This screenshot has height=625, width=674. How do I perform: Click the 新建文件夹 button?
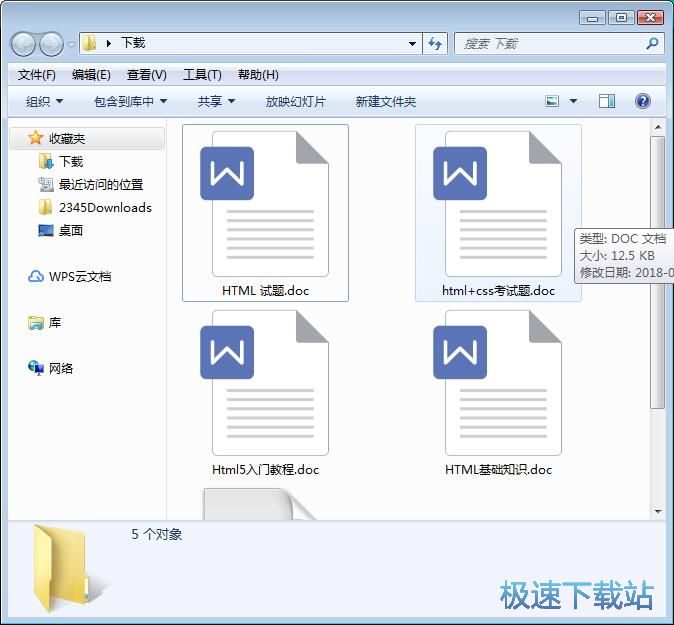click(386, 101)
